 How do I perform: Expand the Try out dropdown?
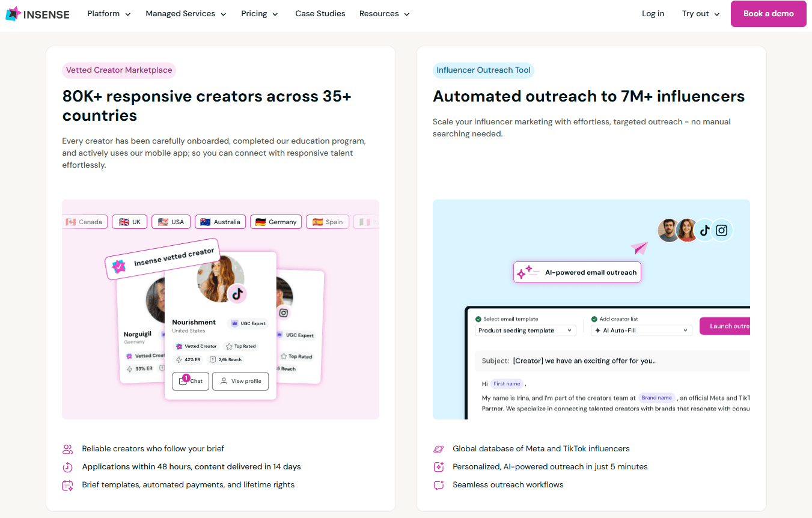[x=701, y=14]
